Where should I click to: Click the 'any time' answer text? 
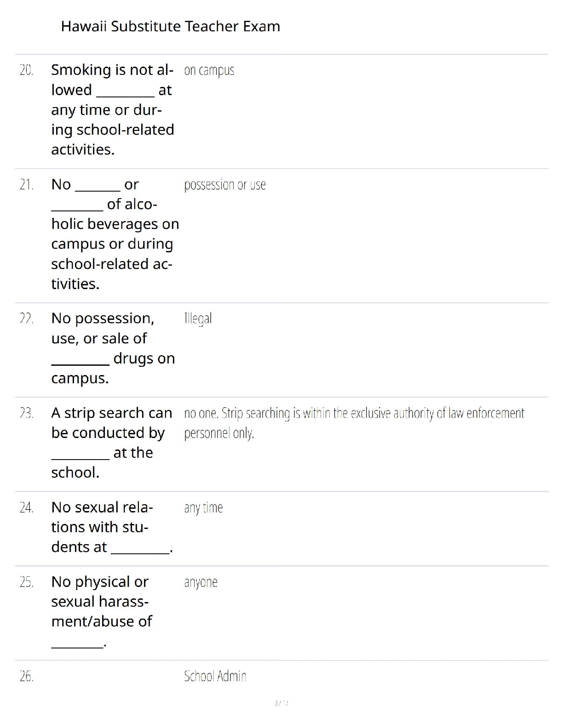coord(203,508)
